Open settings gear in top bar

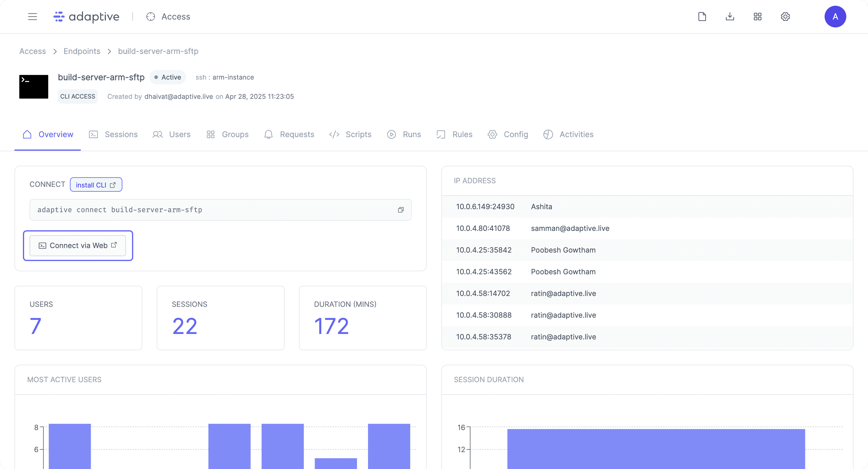(x=785, y=17)
